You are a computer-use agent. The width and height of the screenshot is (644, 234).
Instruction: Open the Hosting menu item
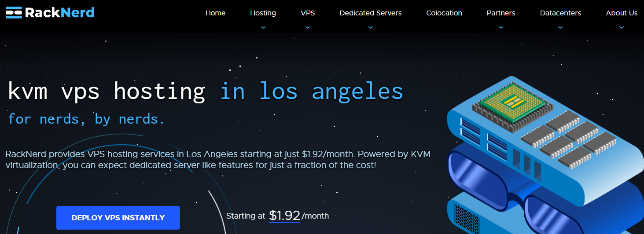[x=263, y=13]
